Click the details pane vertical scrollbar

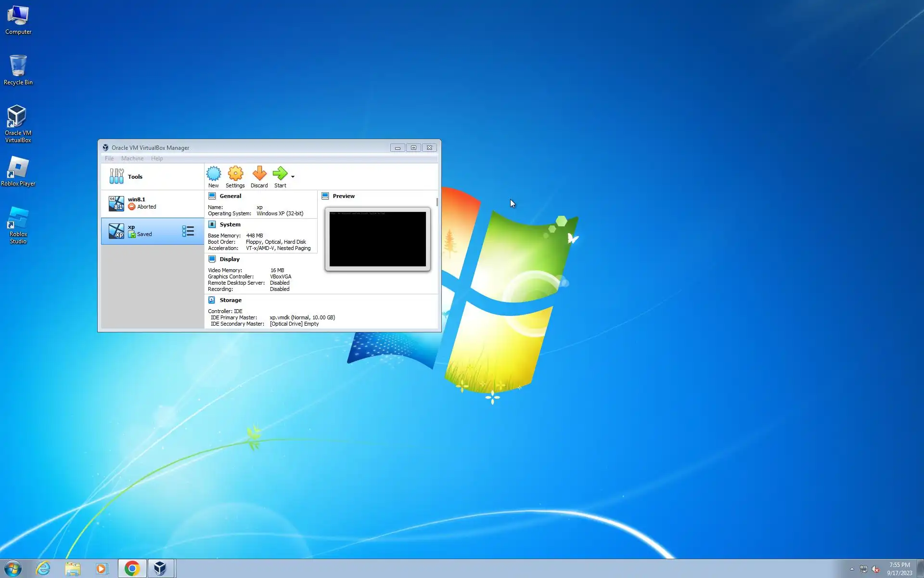click(437, 202)
